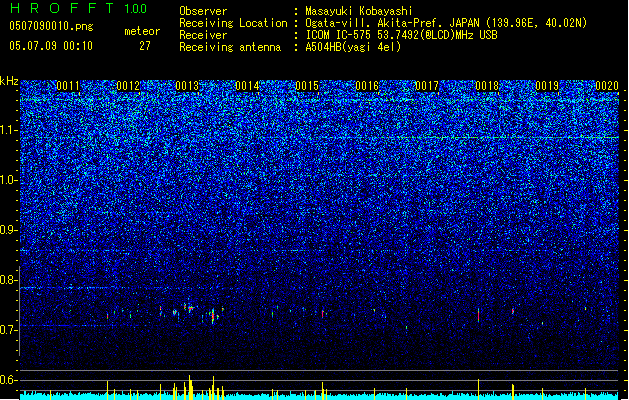The height and width of the screenshot is (400, 629).
Task: Click the 0017 time marker
Action: pos(427,86)
